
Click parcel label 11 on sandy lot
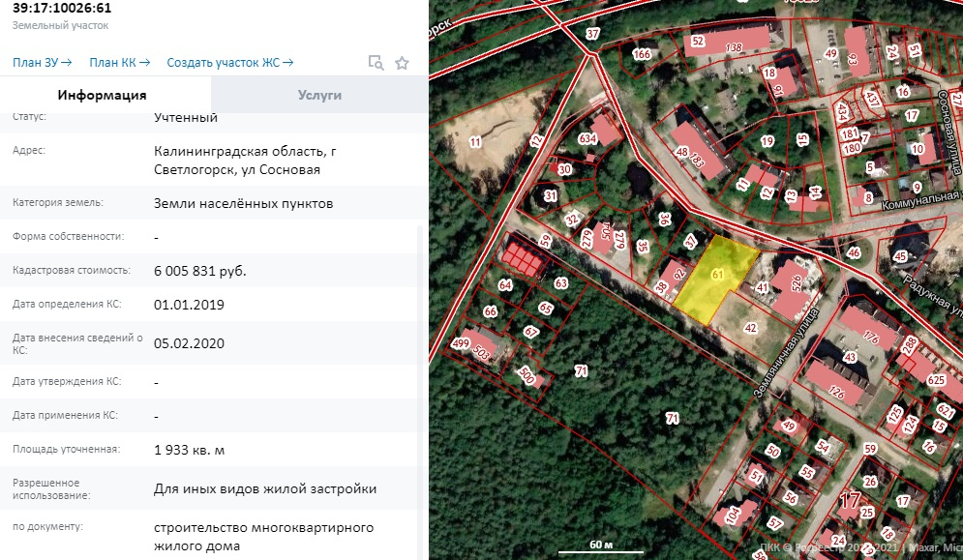pos(475,142)
